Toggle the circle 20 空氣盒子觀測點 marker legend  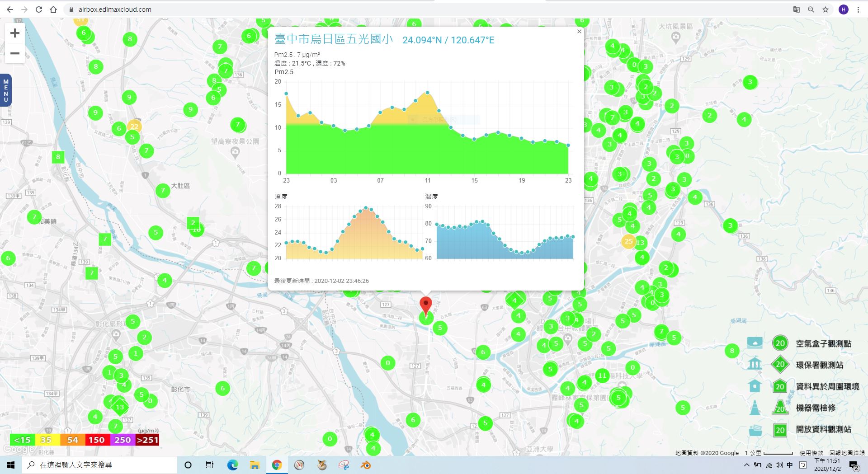[780, 343]
